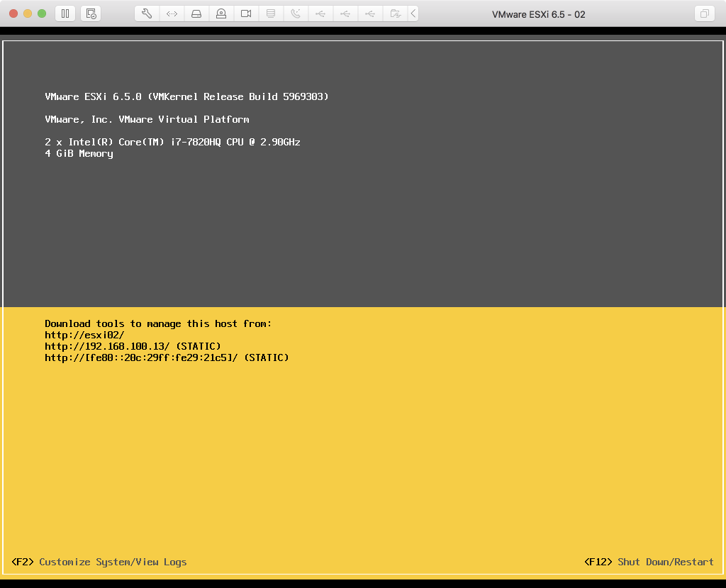Click the F2 Customize System/View Logs option
The image size is (726, 588).
[99, 562]
